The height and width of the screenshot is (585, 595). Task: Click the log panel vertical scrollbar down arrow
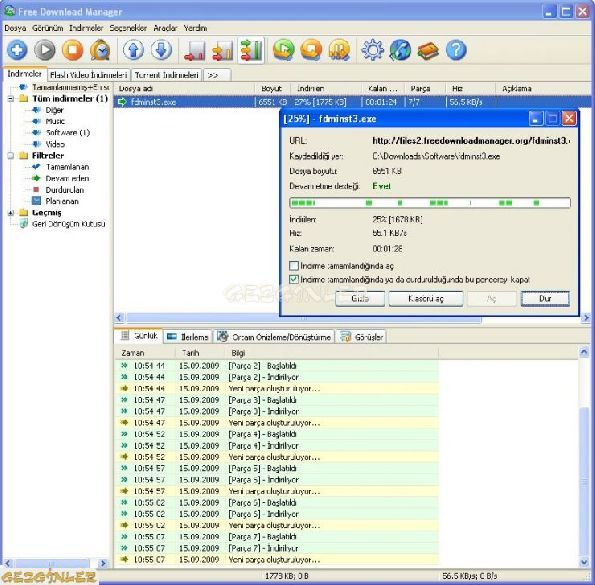(x=584, y=562)
